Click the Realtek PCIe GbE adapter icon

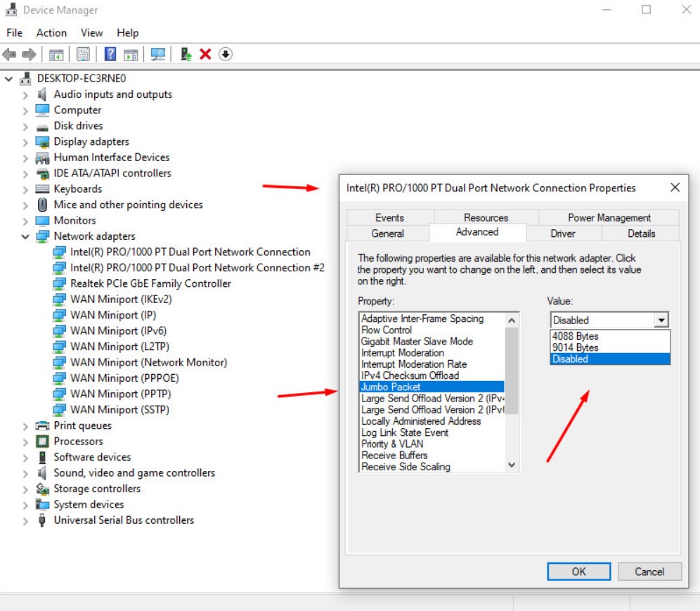59,283
